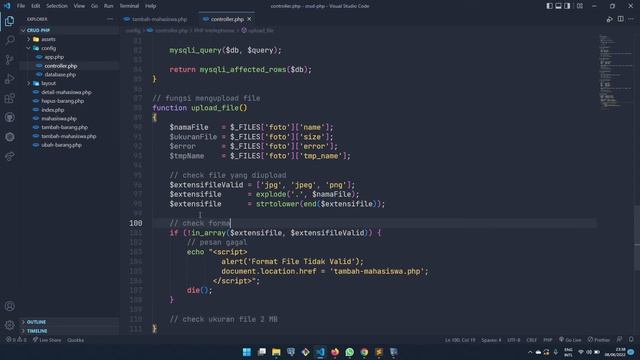Click the split editor icon
The height and width of the screenshot is (360, 640).
click(x=620, y=19)
